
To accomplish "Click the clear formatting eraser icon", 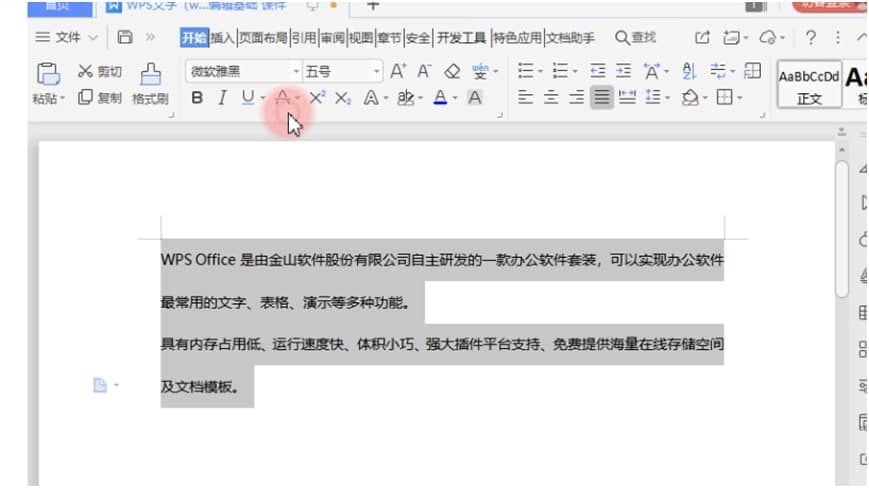I will click(452, 71).
